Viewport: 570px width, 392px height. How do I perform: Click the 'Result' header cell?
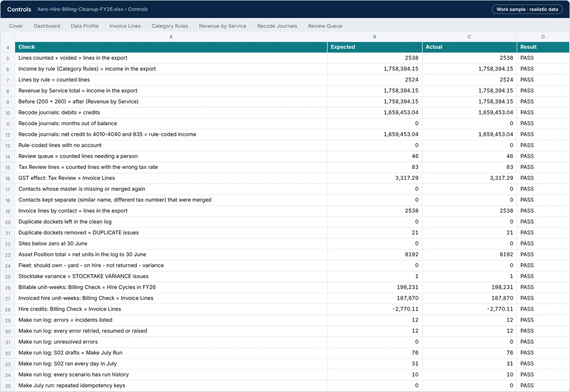click(543, 47)
